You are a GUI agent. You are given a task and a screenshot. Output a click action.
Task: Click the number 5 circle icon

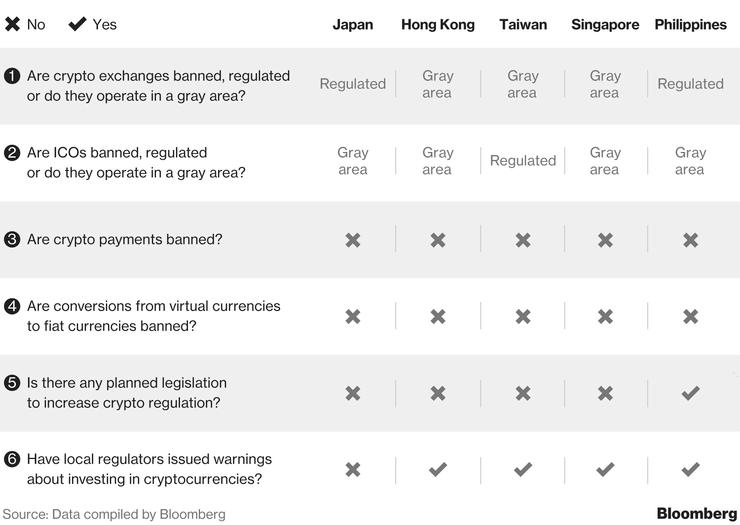tap(12, 382)
